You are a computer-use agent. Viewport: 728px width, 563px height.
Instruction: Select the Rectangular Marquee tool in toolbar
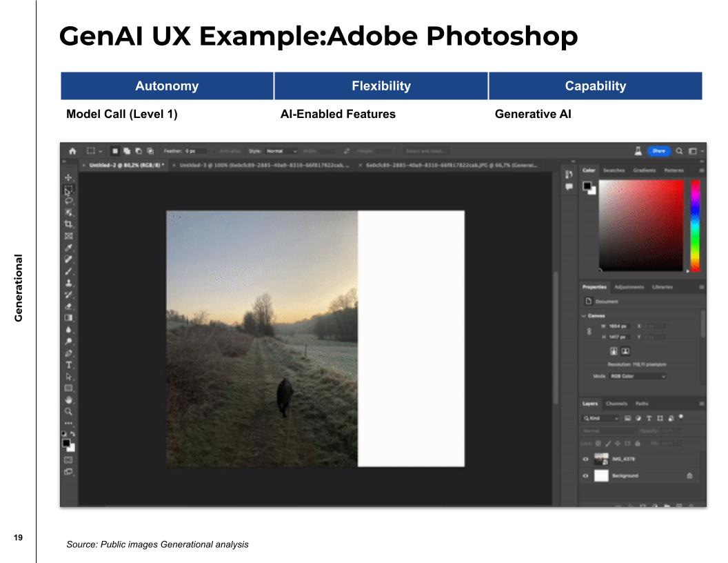[68, 189]
